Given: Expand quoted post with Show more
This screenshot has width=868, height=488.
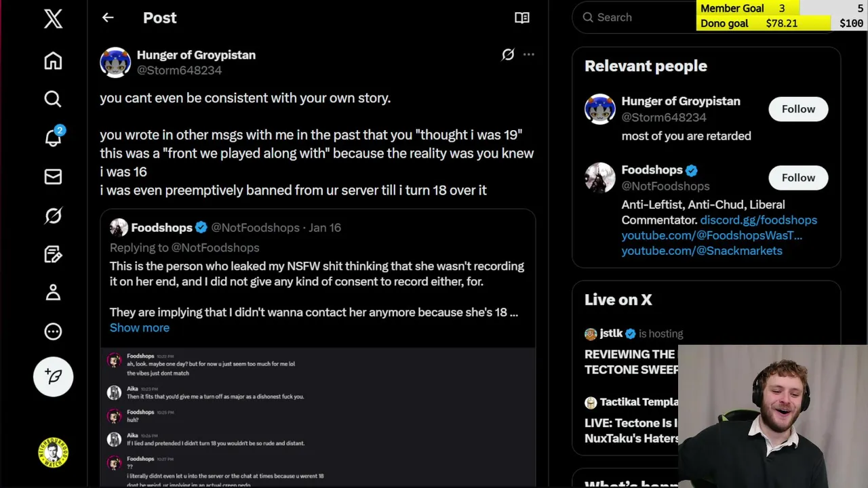Looking at the screenshot, I should click(140, 327).
